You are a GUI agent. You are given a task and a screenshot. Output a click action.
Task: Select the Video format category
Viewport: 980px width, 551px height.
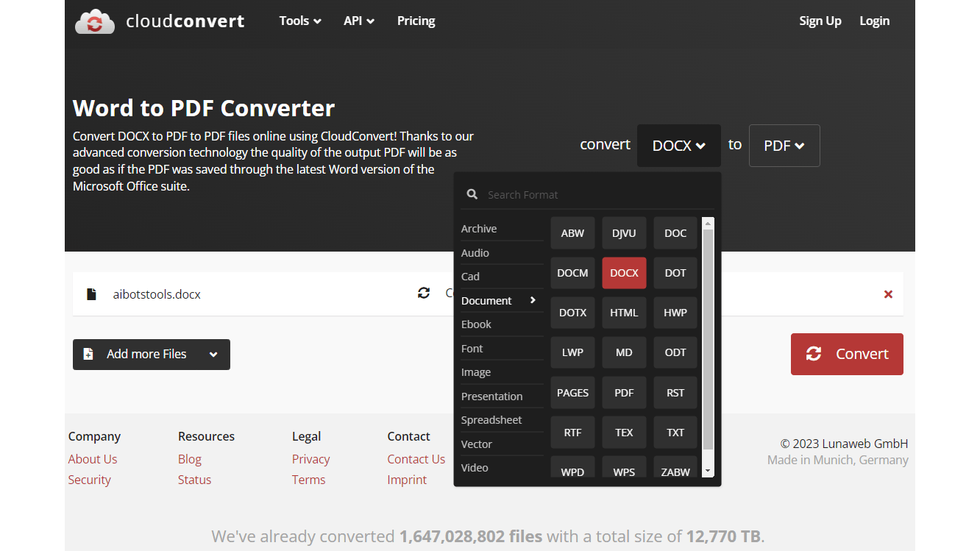pos(502,468)
